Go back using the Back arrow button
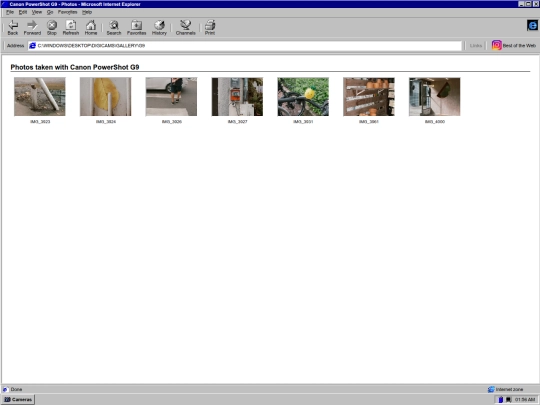 [13, 28]
